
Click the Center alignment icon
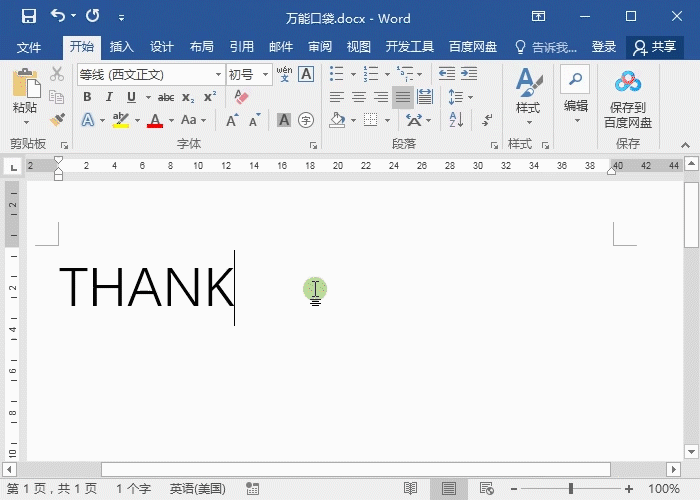(359, 97)
